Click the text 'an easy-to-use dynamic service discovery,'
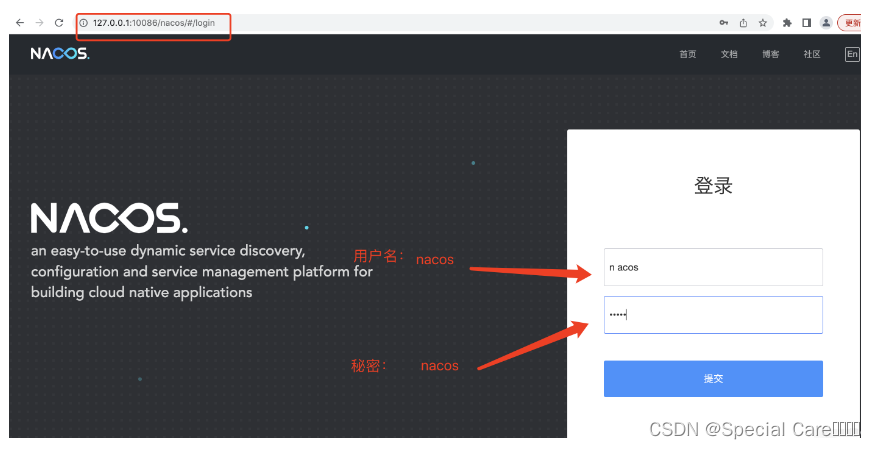 (x=168, y=251)
